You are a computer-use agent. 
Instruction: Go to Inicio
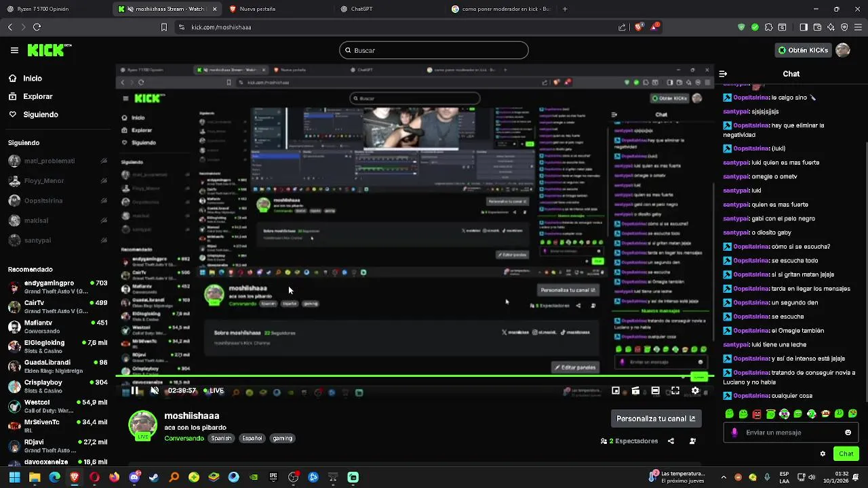point(25,79)
